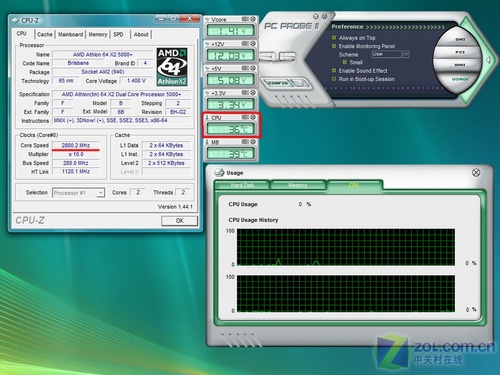Viewport: 500px width, 375px height.
Task: Open Memory tab in Usage window
Action: click(x=298, y=185)
